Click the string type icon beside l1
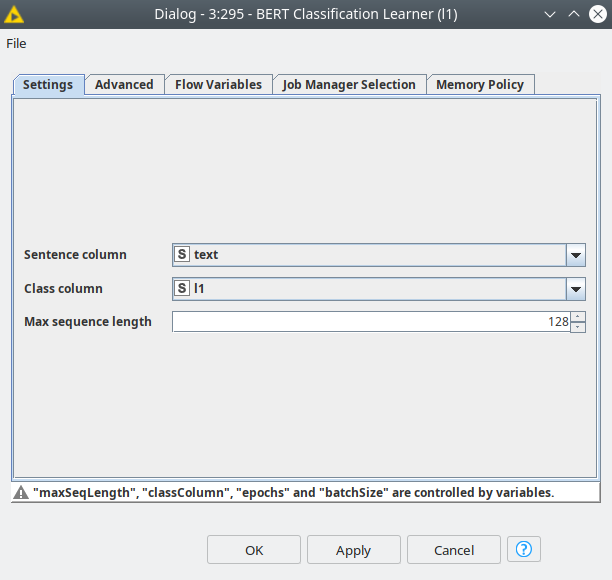Image resolution: width=612 pixels, height=580 pixels. [182, 288]
